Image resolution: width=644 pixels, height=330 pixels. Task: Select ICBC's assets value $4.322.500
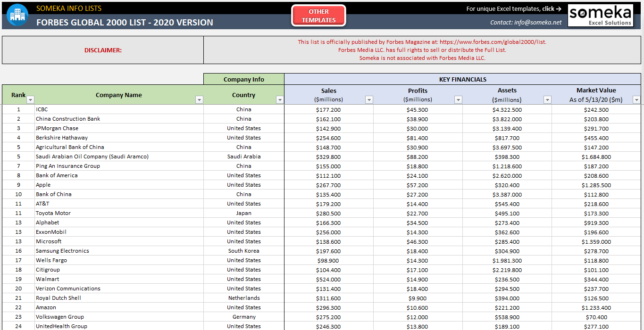507,110
